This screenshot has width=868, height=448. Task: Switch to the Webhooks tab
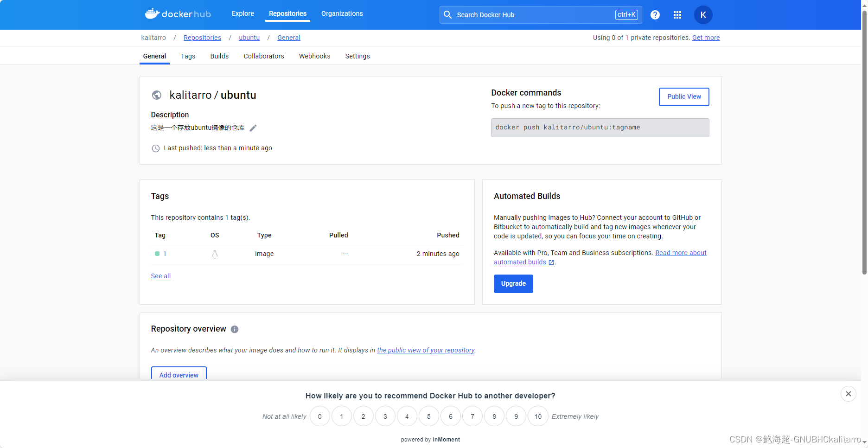pyautogui.click(x=315, y=56)
